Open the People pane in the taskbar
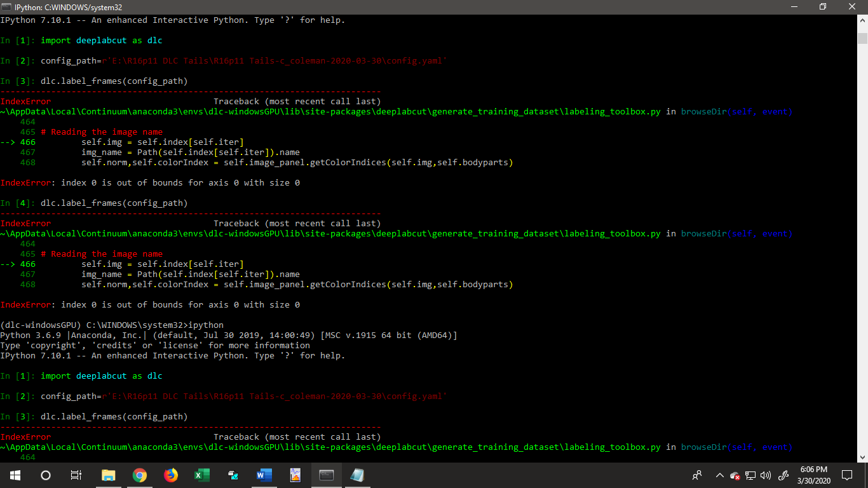This screenshot has height=488, width=868. [x=697, y=475]
